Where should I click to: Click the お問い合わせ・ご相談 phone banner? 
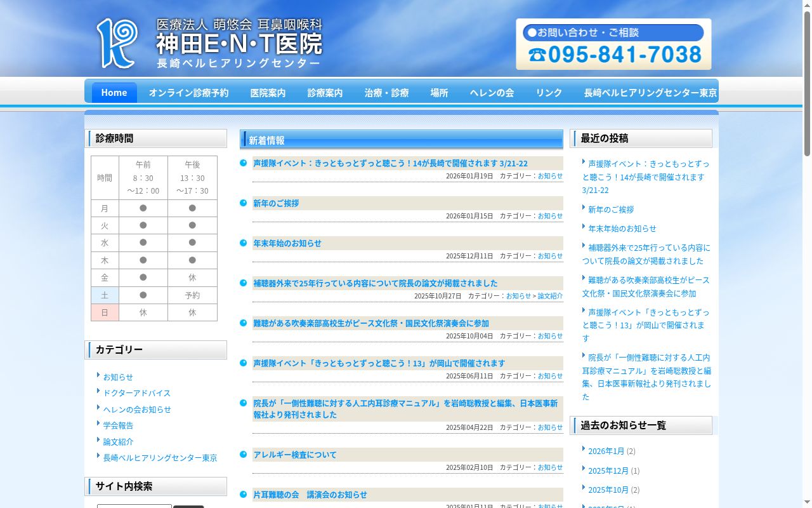pos(613,44)
